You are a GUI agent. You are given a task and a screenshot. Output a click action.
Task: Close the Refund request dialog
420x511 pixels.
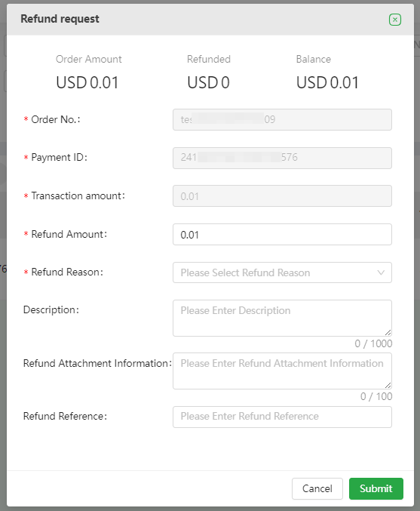pyautogui.click(x=394, y=20)
